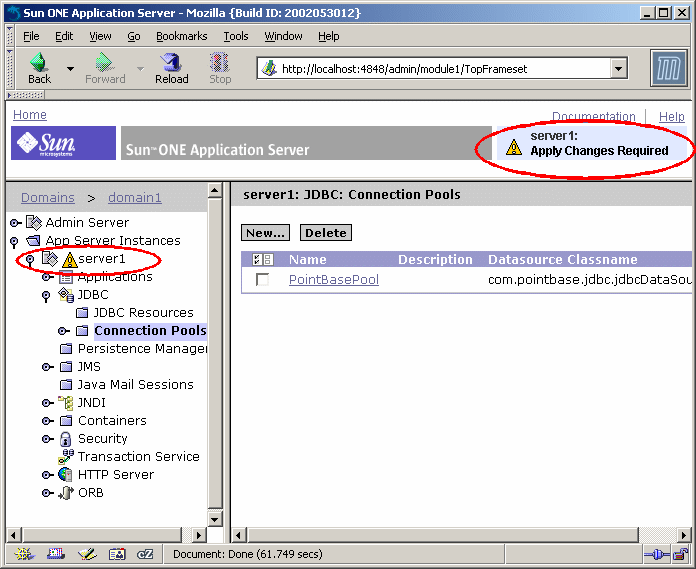Click the tree panel scroll up arrow
Image resolution: width=696 pixels, height=569 pixels.
pos(215,191)
